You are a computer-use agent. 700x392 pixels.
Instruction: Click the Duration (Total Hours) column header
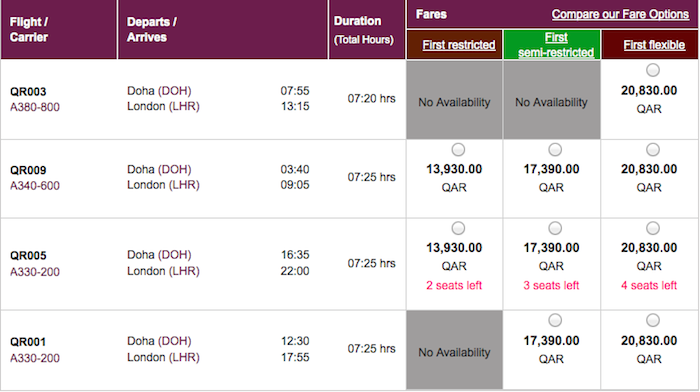[x=364, y=30]
